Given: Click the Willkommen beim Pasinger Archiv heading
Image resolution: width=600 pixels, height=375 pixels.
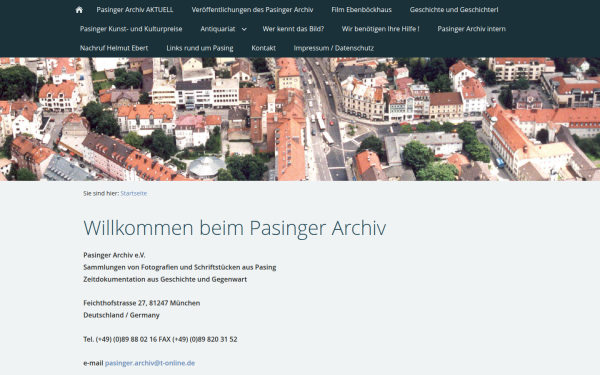Looking at the screenshot, I should (235, 228).
